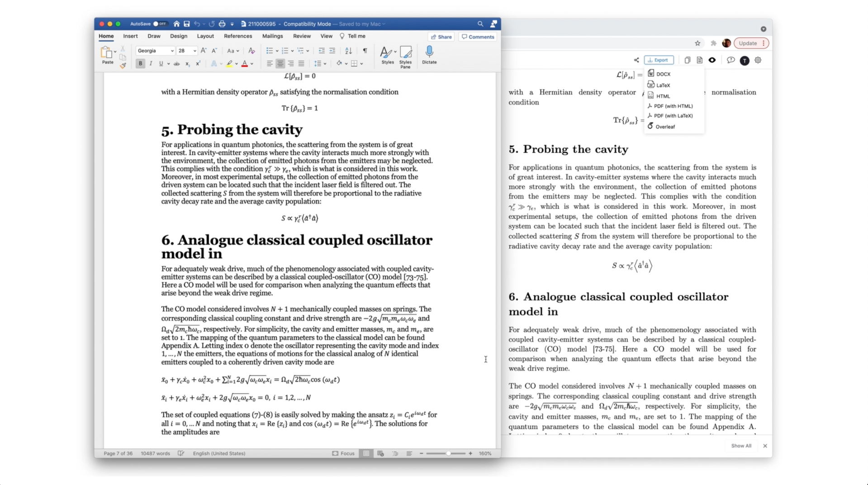The width and height of the screenshot is (868, 485).
Task: Open the Georgia font name dropdown
Action: point(155,51)
